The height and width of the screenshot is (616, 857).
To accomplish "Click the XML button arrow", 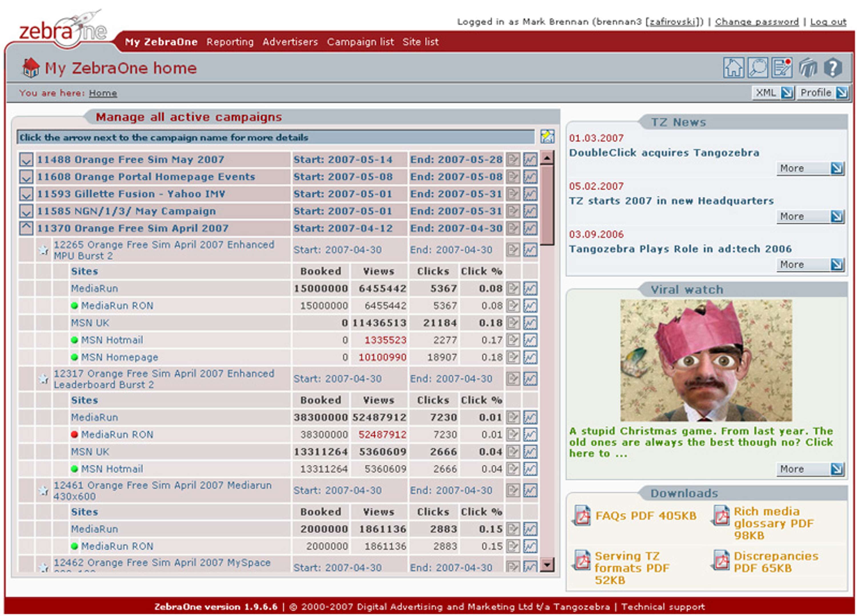I will (x=787, y=93).
